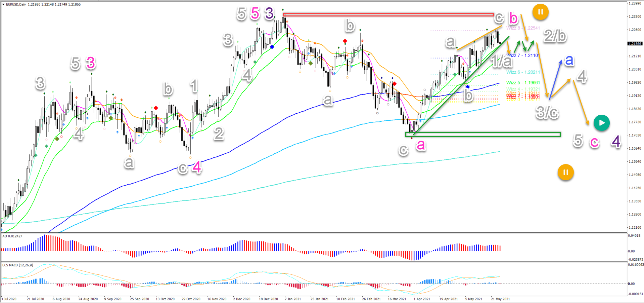Click the 0.04018 AO scale value
644x303 pixels.
[634, 235]
